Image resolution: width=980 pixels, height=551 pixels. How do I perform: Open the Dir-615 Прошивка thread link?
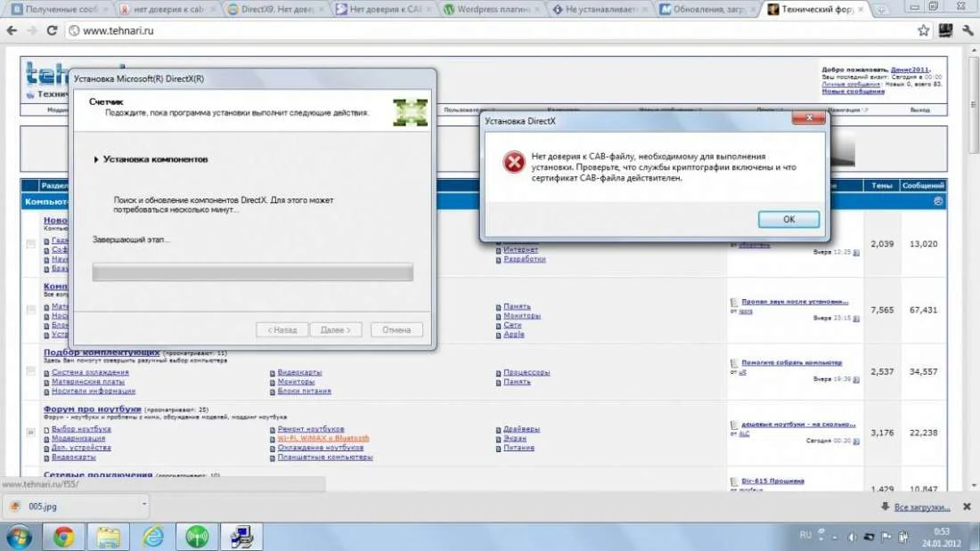pos(772,481)
